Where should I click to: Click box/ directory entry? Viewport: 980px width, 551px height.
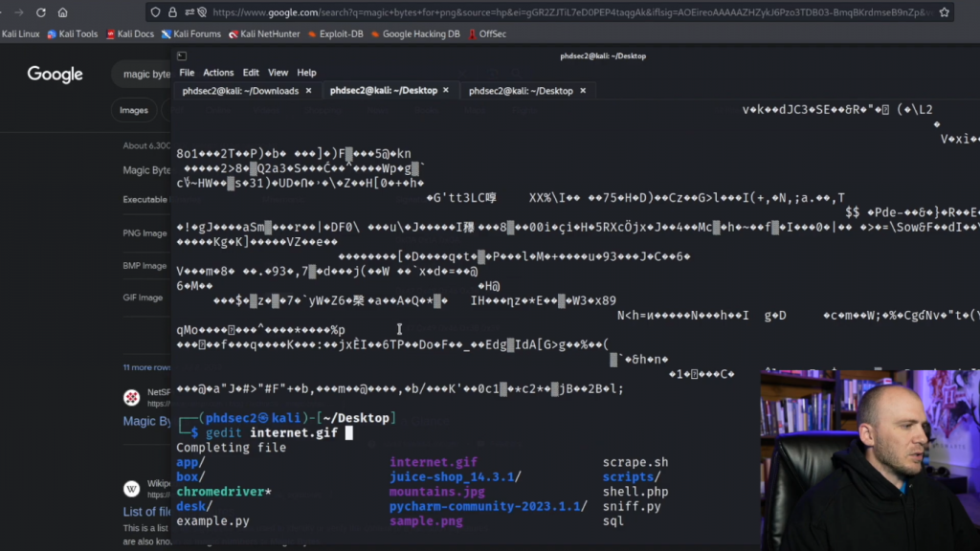pos(190,476)
